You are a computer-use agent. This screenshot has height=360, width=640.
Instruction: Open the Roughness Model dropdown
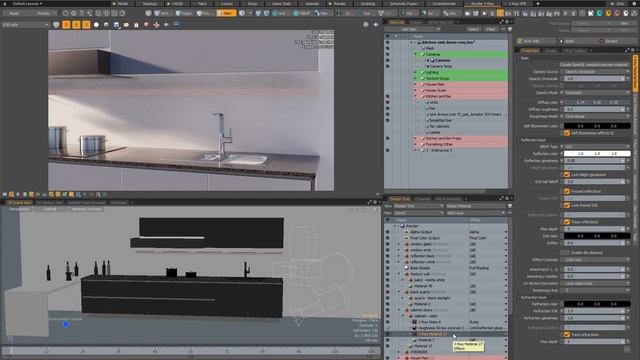click(x=598, y=116)
